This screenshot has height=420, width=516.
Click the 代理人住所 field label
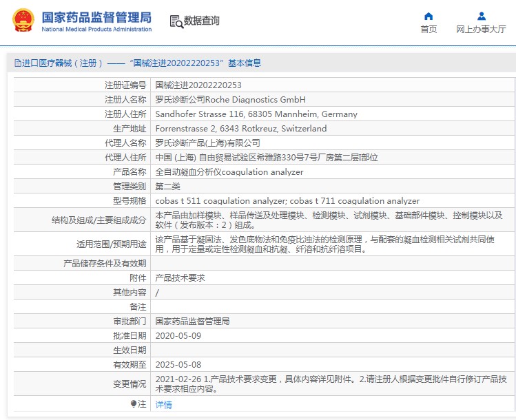(x=125, y=158)
